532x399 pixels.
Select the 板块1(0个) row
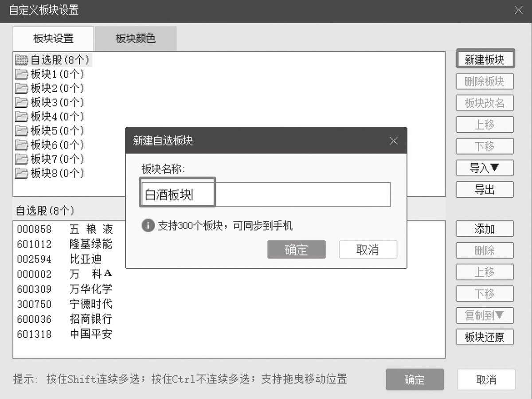pyautogui.click(x=50, y=74)
